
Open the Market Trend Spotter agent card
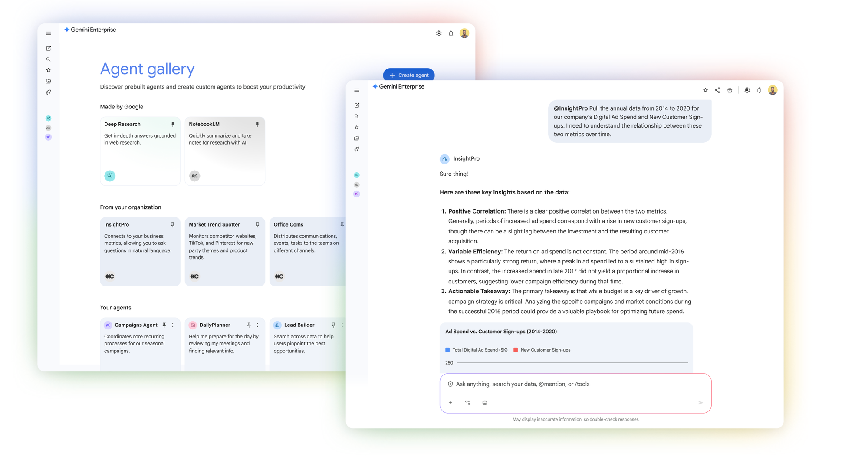point(224,251)
